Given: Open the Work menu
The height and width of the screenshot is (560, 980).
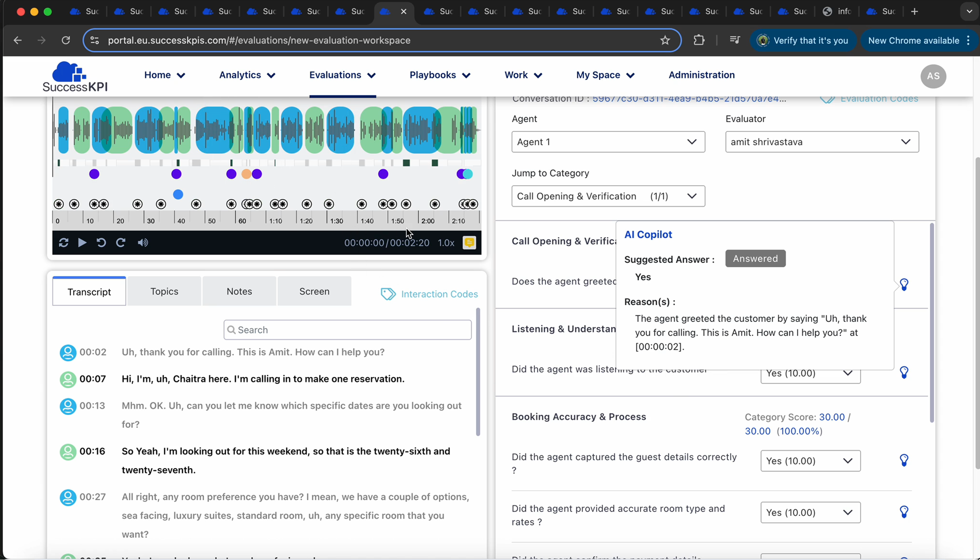Looking at the screenshot, I should pyautogui.click(x=524, y=75).
